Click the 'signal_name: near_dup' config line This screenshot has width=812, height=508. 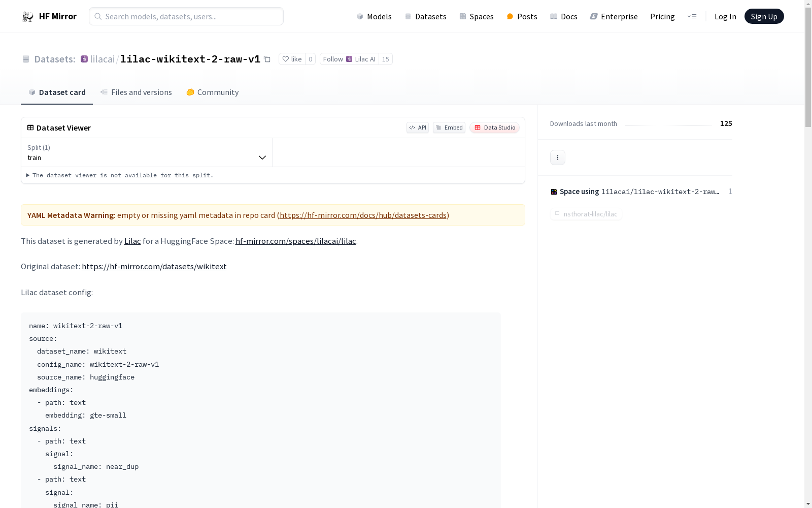[x=96, y=466]
